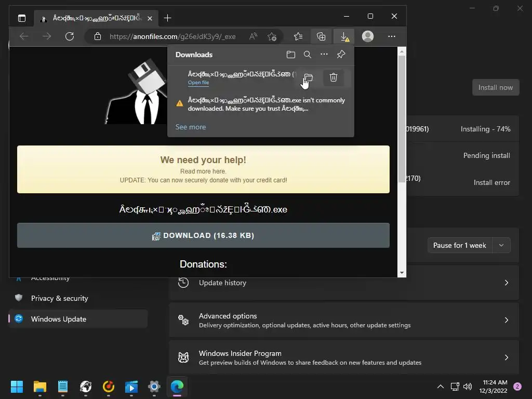Go back in Edge browser

(x=24, y=36)
